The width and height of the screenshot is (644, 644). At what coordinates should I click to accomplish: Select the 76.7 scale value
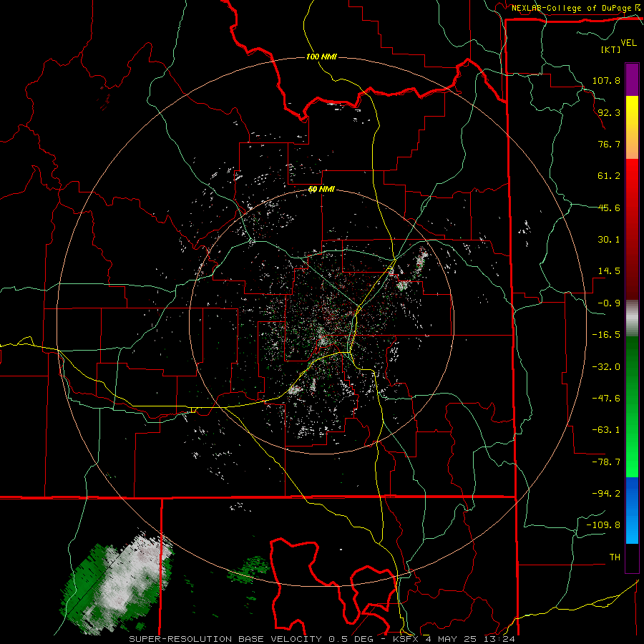(x=609, y=144)
